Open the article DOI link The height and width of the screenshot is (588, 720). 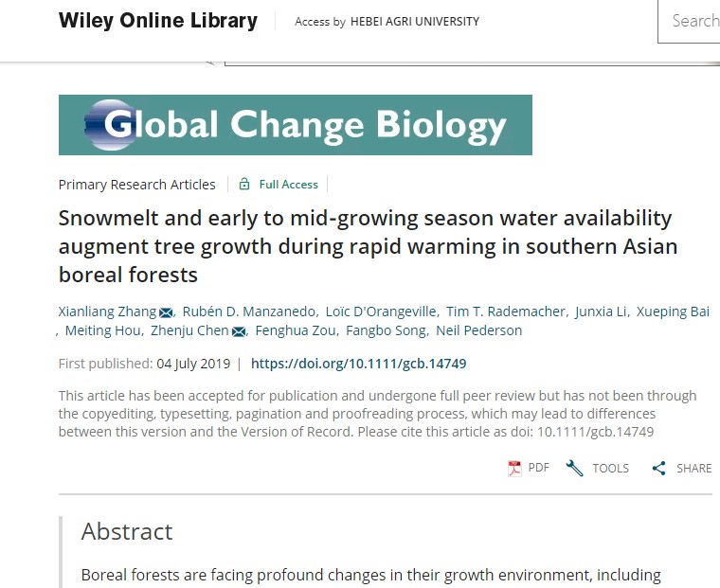[359, 364]
